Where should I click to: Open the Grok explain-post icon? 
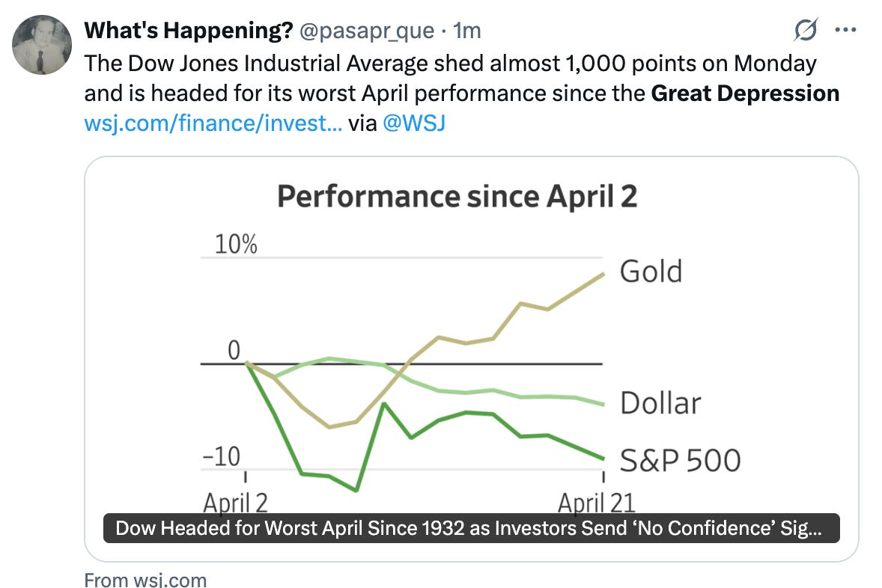[x=806, y=30]
